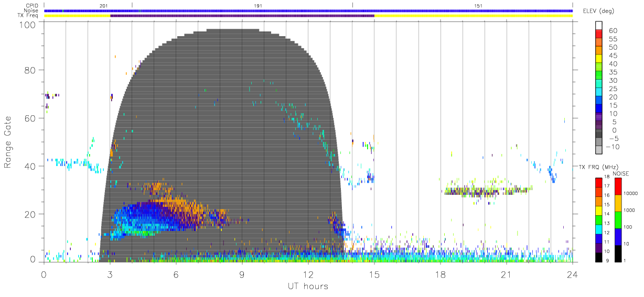Pick the white top segment of ELEV color bar
This screenshot has width=644, height=297.
click(x=599, y=25)
